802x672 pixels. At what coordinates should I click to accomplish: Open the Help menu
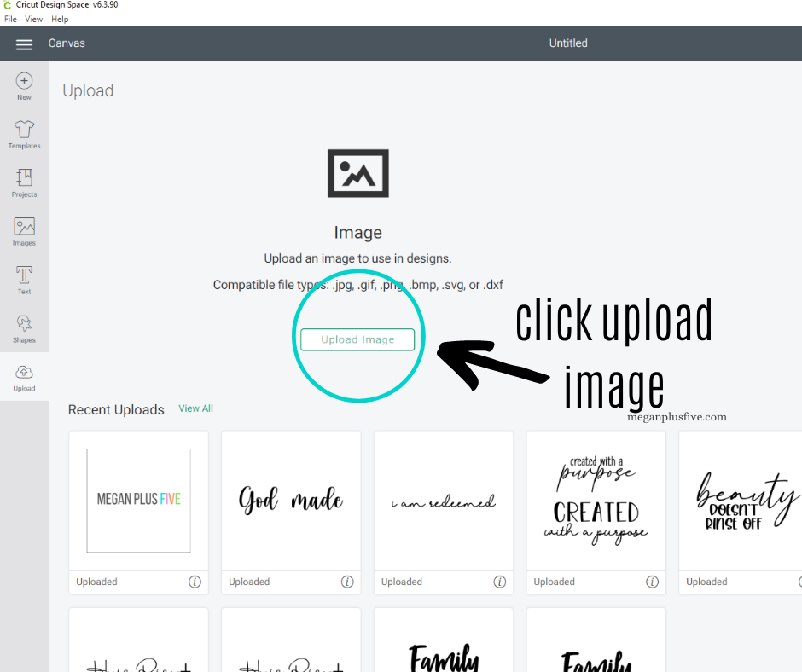tap(60, 19)
